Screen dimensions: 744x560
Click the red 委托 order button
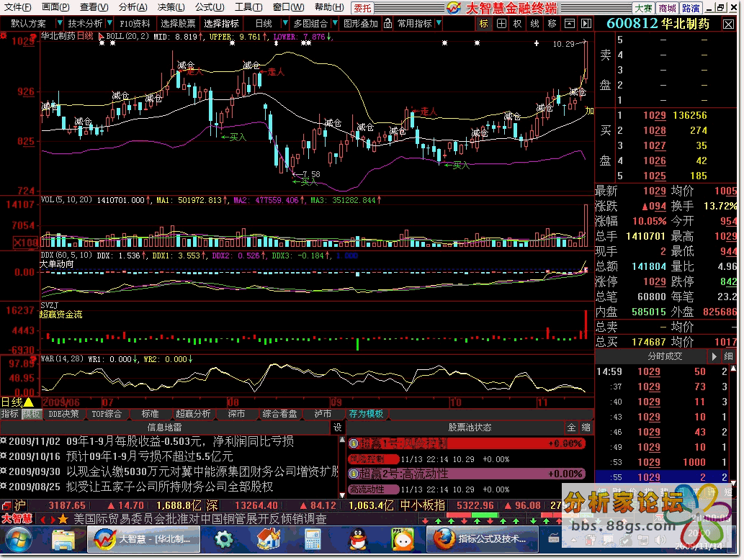[362, 8]
